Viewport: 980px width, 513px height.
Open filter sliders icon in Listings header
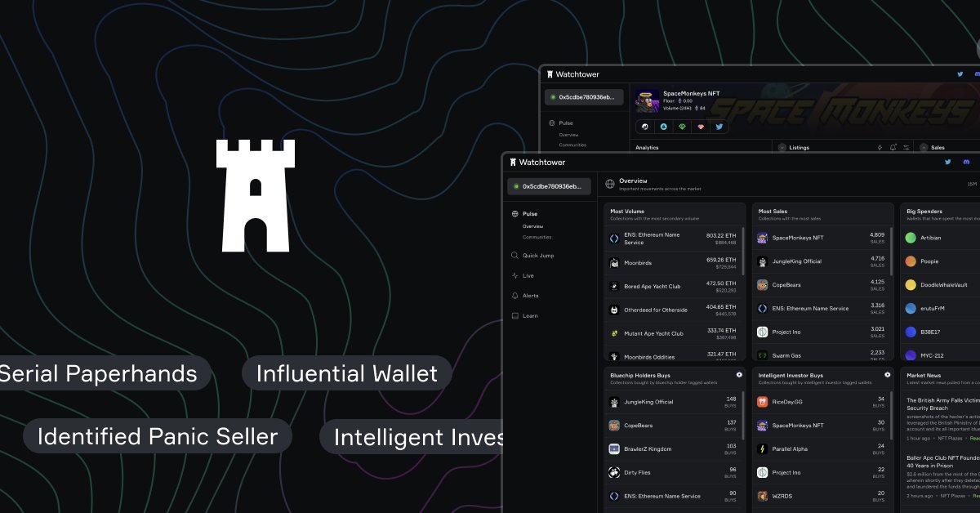[x=906, y=148]
